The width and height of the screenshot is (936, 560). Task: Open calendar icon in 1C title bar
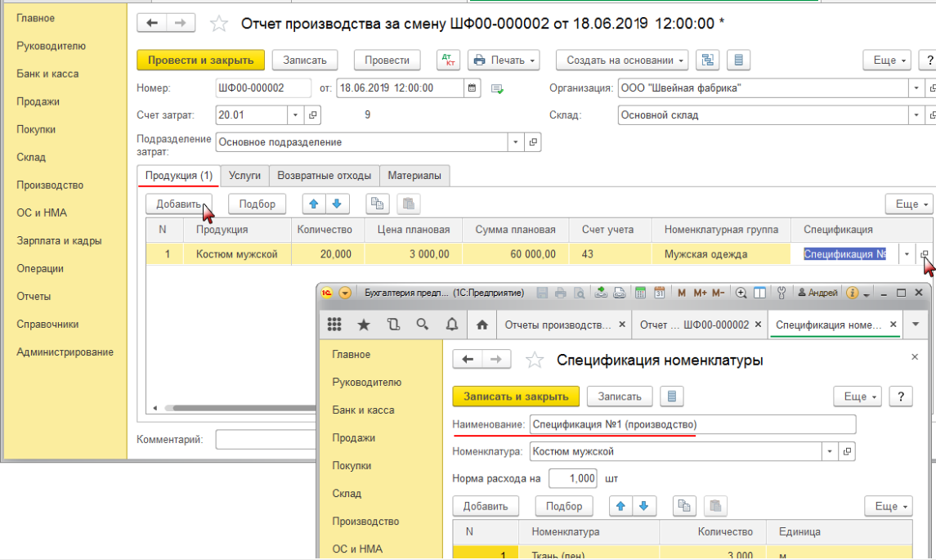(x=659, y=293)
